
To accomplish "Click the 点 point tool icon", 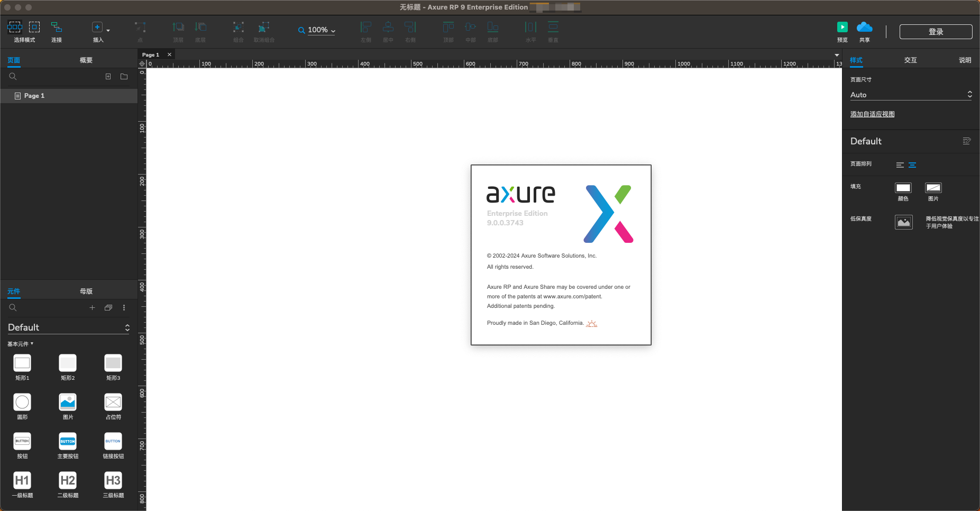I will pos(140,27).
